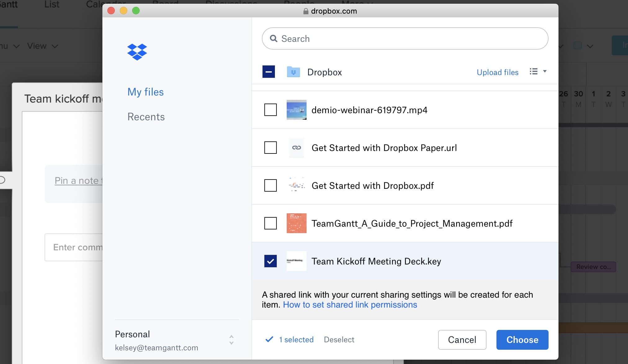Switch to the Recents section
Screen dimensions: 628x364
coord(146,117)
